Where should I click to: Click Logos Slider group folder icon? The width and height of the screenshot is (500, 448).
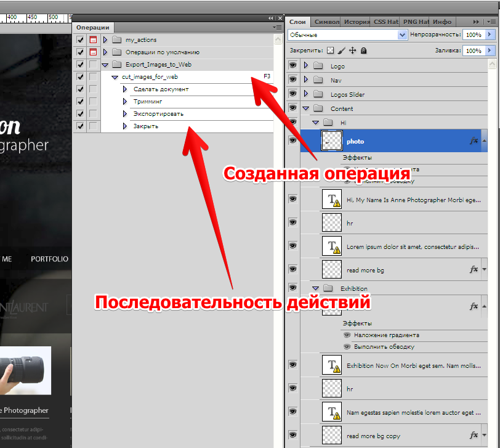[x=318, y=94]
